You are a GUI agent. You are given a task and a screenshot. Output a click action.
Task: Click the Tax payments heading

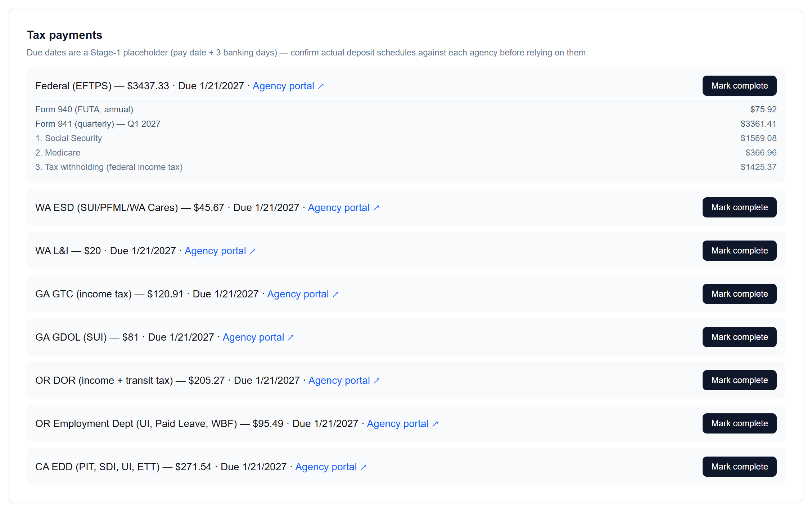tap(65, 35)
